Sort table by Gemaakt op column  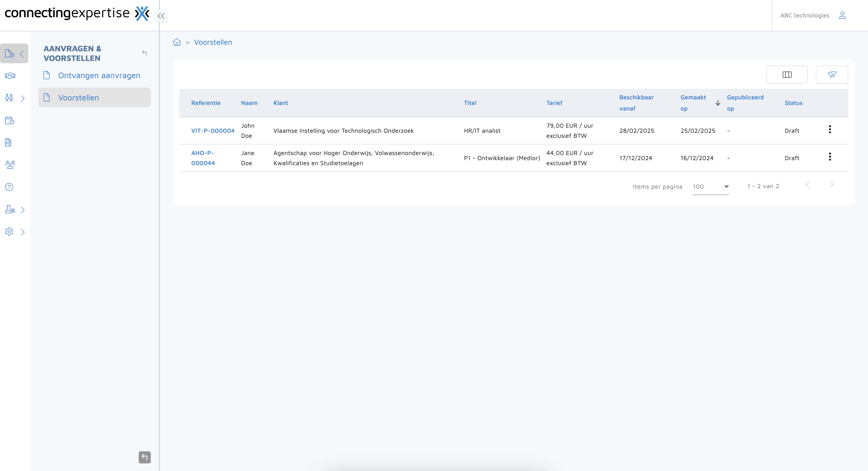point(693,103)
